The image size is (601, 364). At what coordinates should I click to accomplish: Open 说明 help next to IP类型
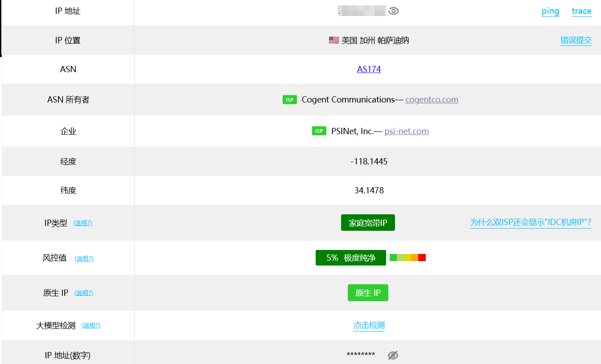click(x=82, y=223)
